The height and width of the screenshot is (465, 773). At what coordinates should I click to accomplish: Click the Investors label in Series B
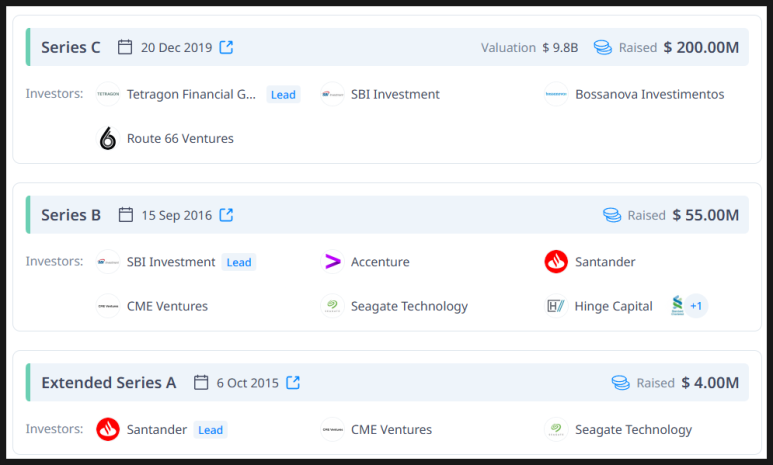pyautogui.click(x=54, y=261)
